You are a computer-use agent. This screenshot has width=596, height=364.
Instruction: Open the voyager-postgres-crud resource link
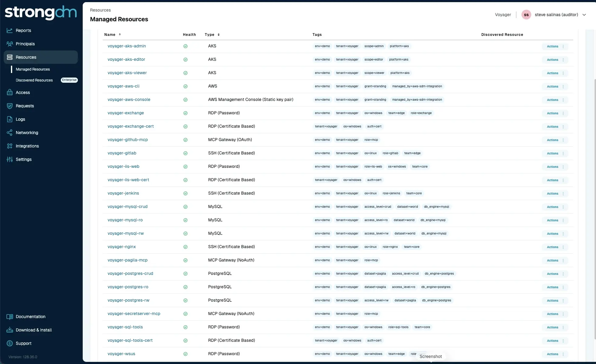point(130,273)
